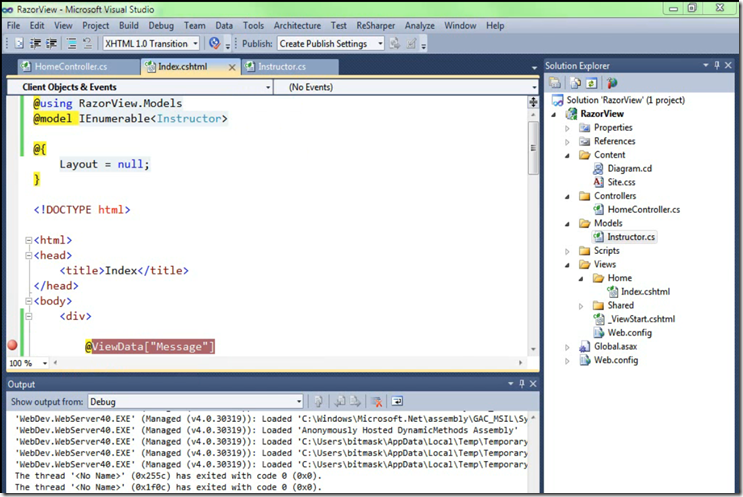
Task: Pin the Solution Explorer panel
Action: coord(717,65)
